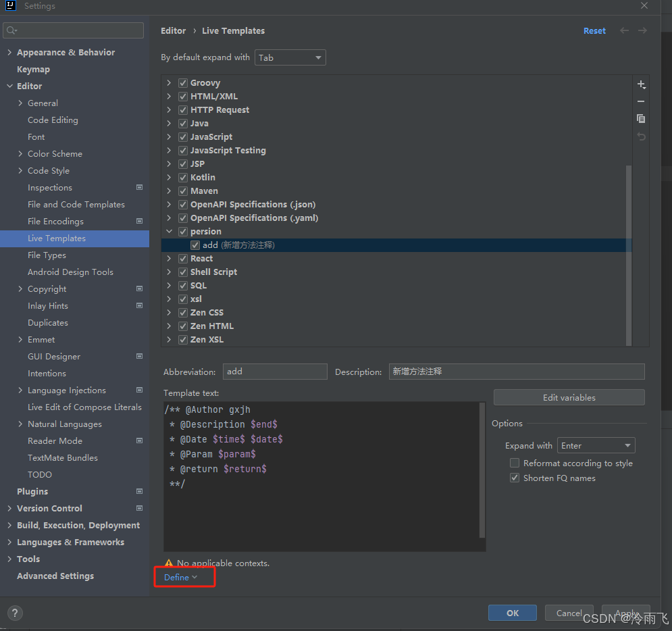Open help with the question mark icon
672x631 pixels.
[15, 613]
